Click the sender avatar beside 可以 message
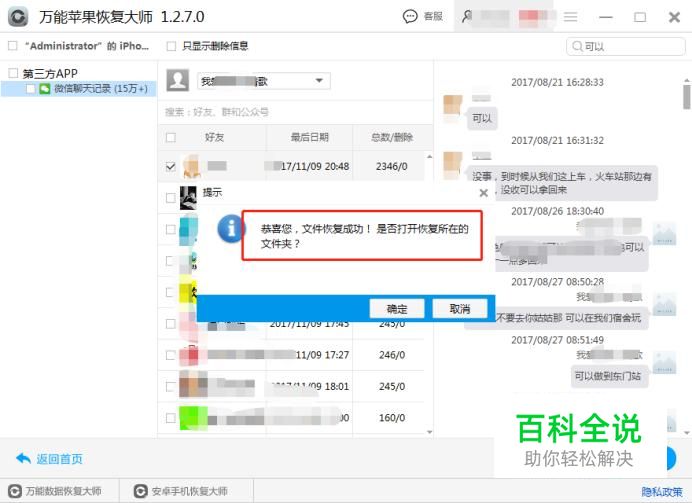Image resolution: width=692 pixels, height=503 pixels. 452,105
